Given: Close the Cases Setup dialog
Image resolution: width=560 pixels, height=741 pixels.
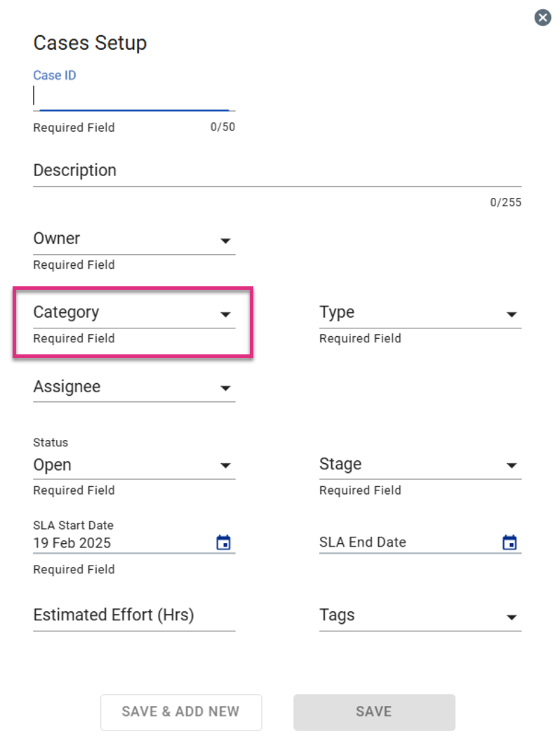Looking at the screenshot, I should (x=542, y=18).
